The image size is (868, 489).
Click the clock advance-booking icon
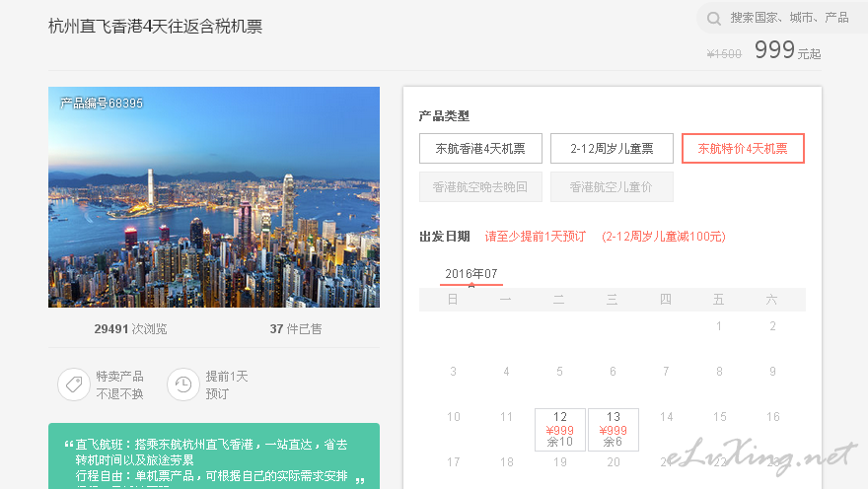[183, 384]
